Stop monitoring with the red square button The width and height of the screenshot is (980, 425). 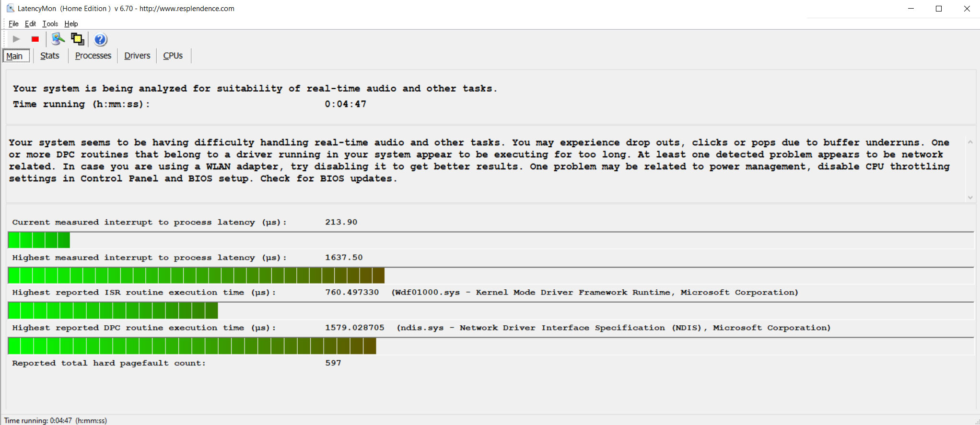tap(35, 39)
